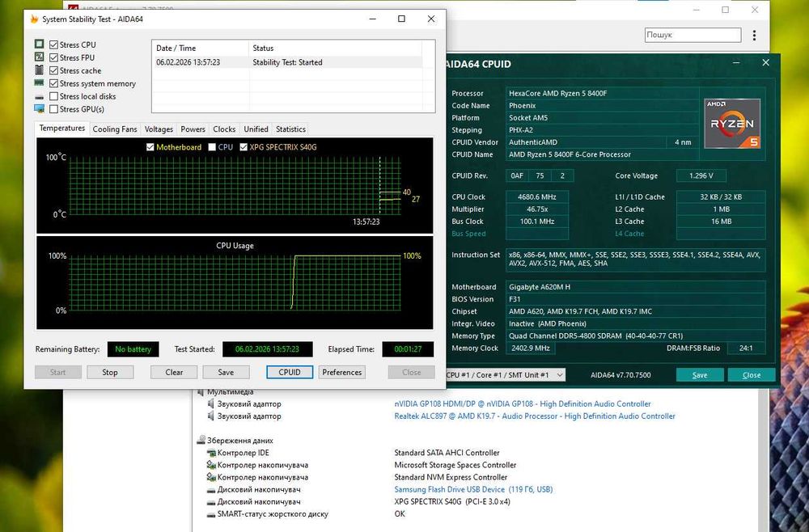Minimize the AIDA64 CPUID window

tap(736, 62)
